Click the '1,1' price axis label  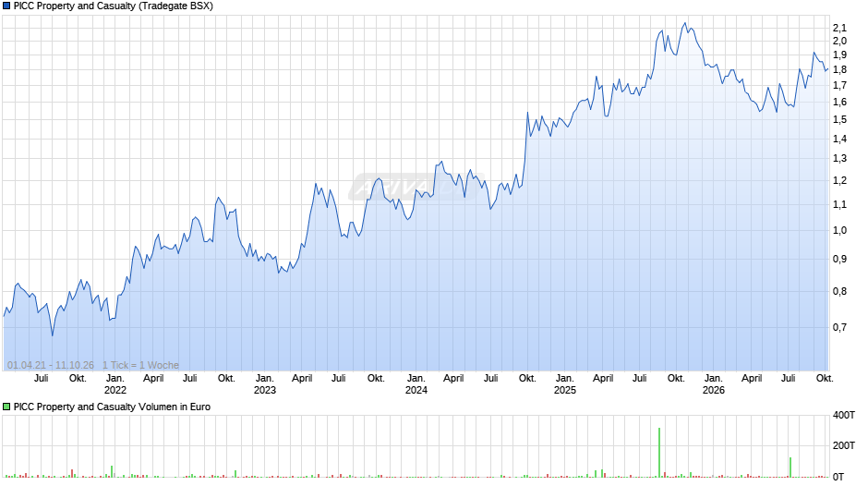coord(839,204)
